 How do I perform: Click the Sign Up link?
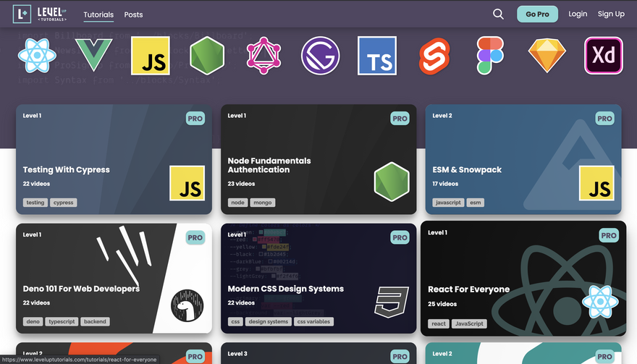click(x=611, y=14)
